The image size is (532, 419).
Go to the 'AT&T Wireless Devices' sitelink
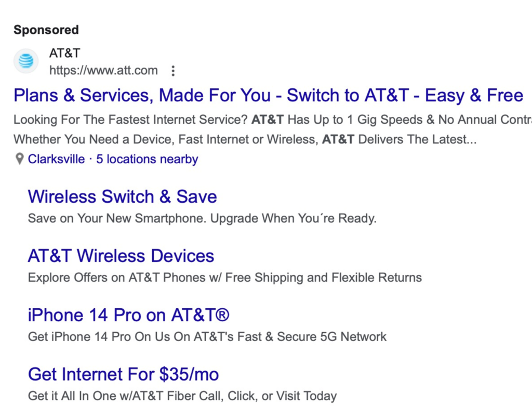121,256
